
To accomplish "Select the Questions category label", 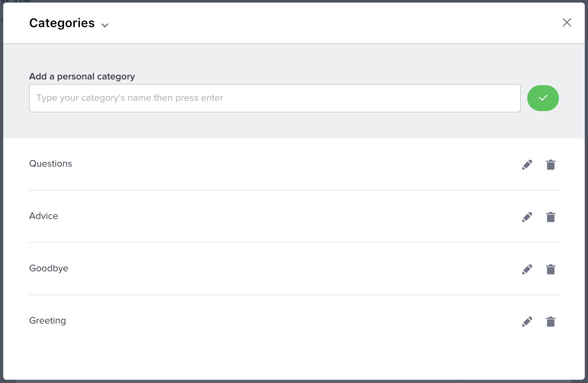I will pos(51,164).
